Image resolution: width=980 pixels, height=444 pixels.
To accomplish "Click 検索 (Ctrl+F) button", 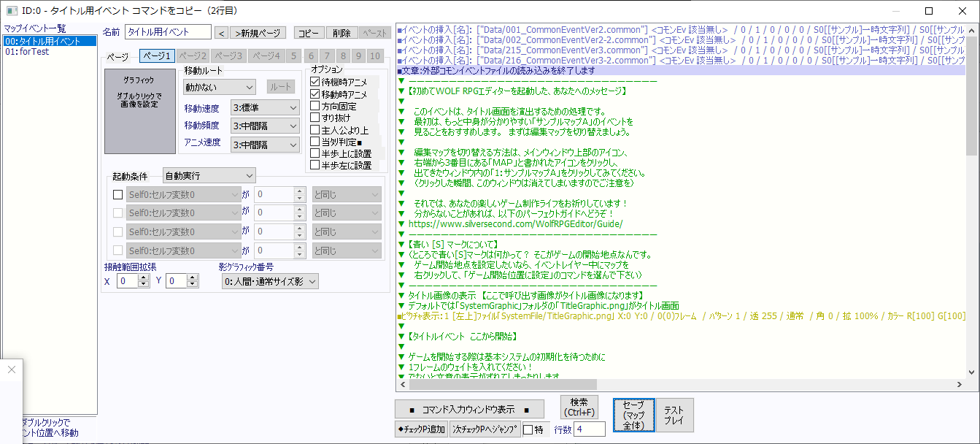I will pos(579,407).
